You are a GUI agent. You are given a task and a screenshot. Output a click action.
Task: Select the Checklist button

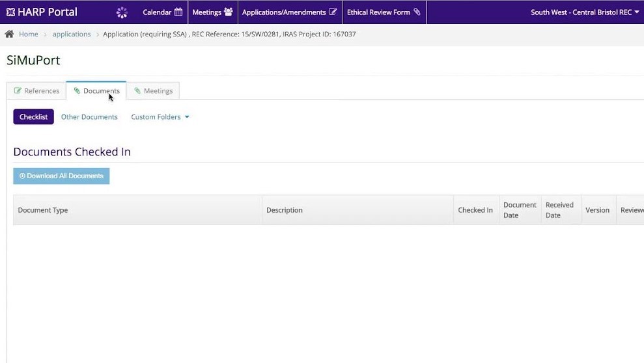pyautogui.click(x=33, y=117)
